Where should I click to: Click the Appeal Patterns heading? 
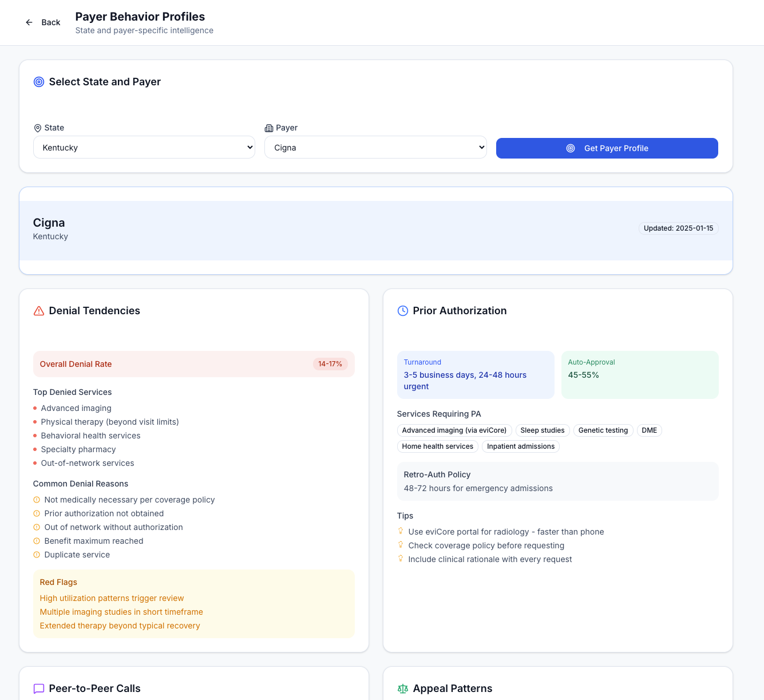[453, 689]
